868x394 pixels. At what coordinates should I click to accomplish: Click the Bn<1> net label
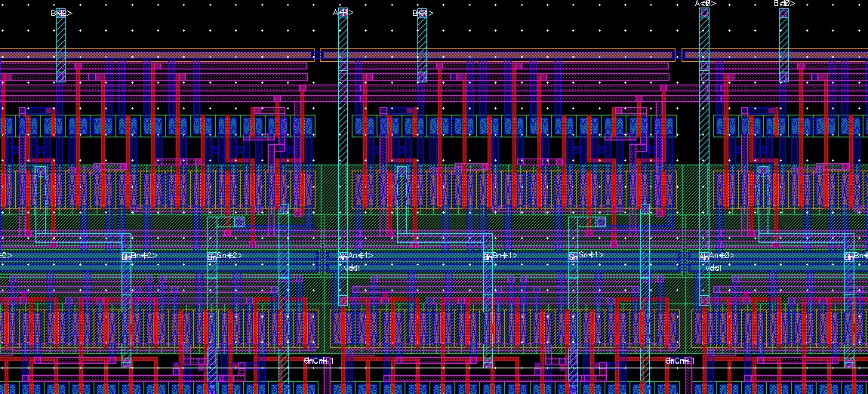click(x=502, y=256)
